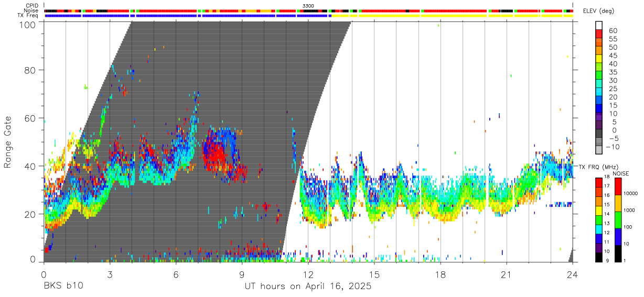The width and height of the screenshot is (644, 297).
Task: Click the y-axis tick label 60
Action: (30, 118)
